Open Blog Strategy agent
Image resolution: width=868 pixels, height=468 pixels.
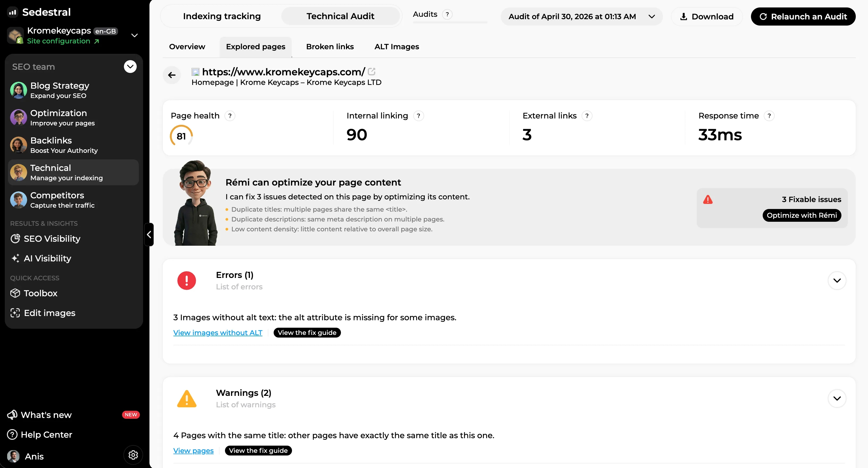point(73,90)
